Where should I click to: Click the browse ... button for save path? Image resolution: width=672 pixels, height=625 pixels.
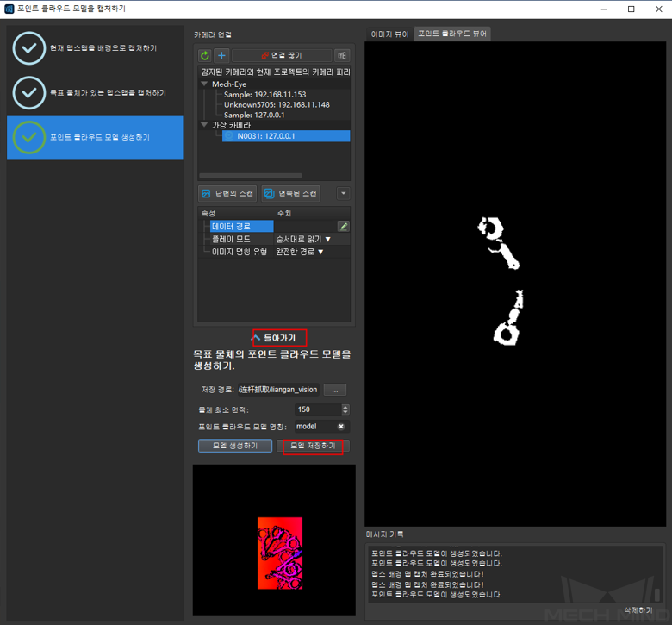334,390
